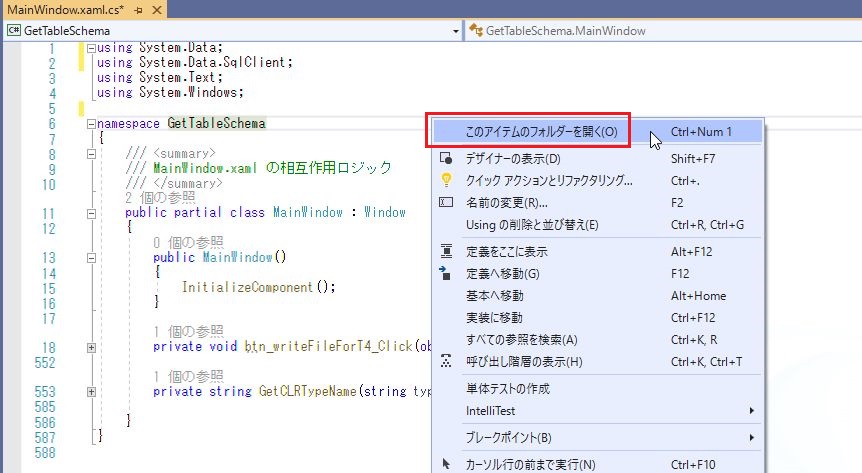Viewport: 862px width, 473px height.
Task: Click line number 588 in margin
Action: coord(45,453)
